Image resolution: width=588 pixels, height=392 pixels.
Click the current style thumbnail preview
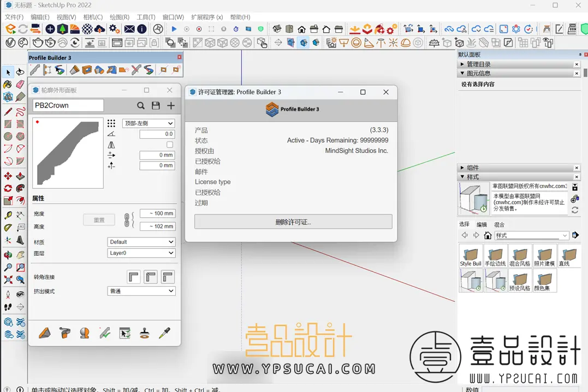tap(474, 199)
